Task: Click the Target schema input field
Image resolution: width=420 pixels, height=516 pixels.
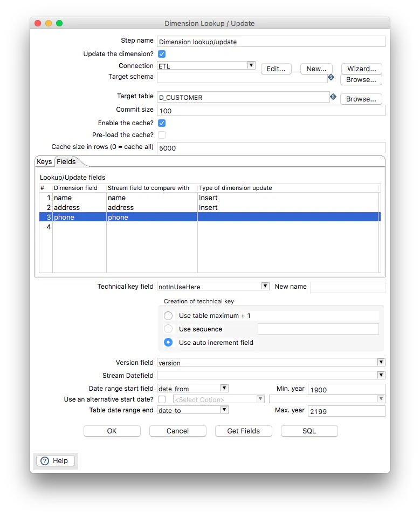Action: tap(242, 77)
